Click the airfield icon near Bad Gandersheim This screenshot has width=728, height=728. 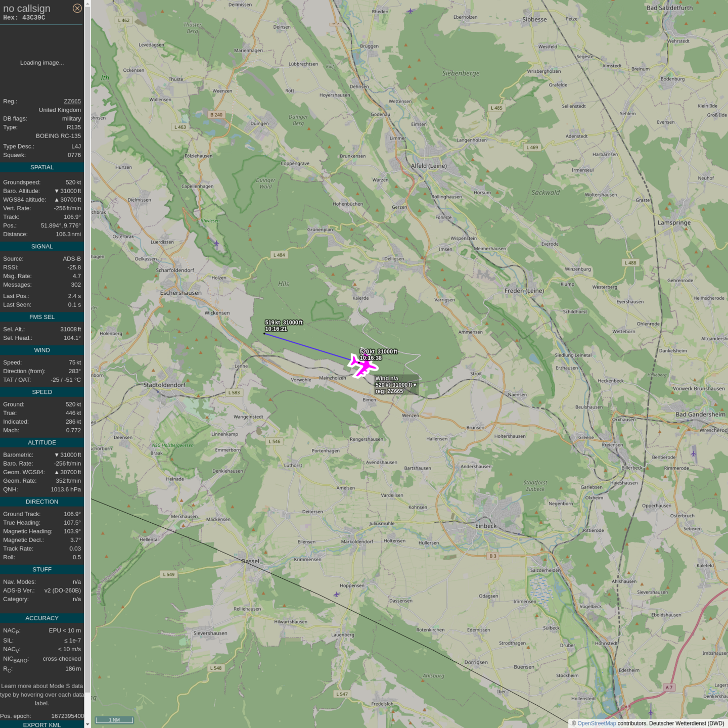click(x=693, y=453)
